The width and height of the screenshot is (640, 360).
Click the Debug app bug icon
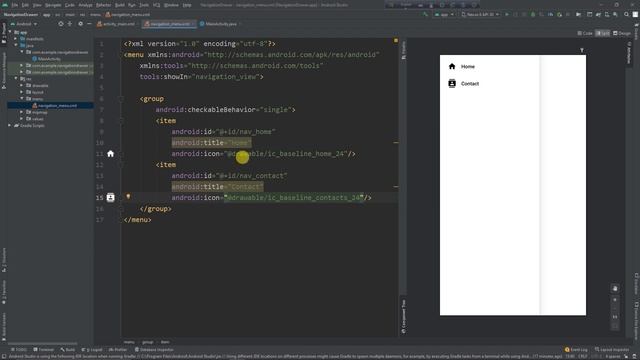click(533, 14)
